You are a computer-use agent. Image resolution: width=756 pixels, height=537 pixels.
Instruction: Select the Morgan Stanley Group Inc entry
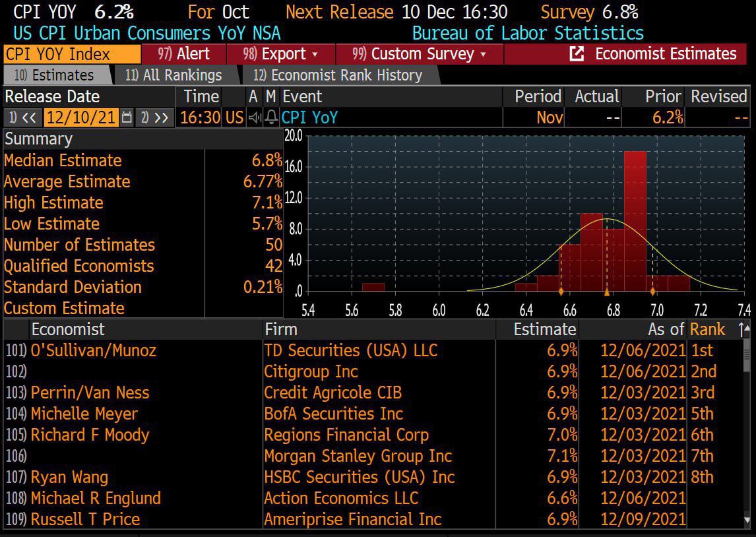358,457
